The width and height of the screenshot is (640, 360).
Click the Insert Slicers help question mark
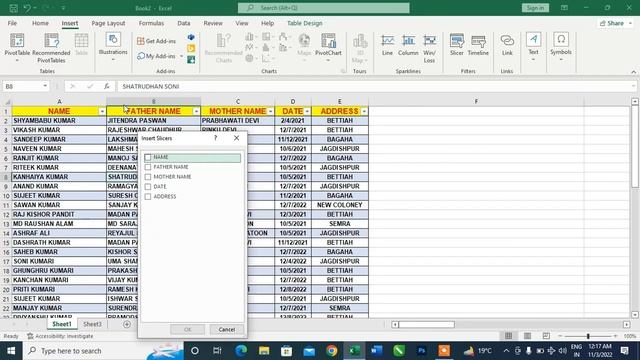pos(216,138)
